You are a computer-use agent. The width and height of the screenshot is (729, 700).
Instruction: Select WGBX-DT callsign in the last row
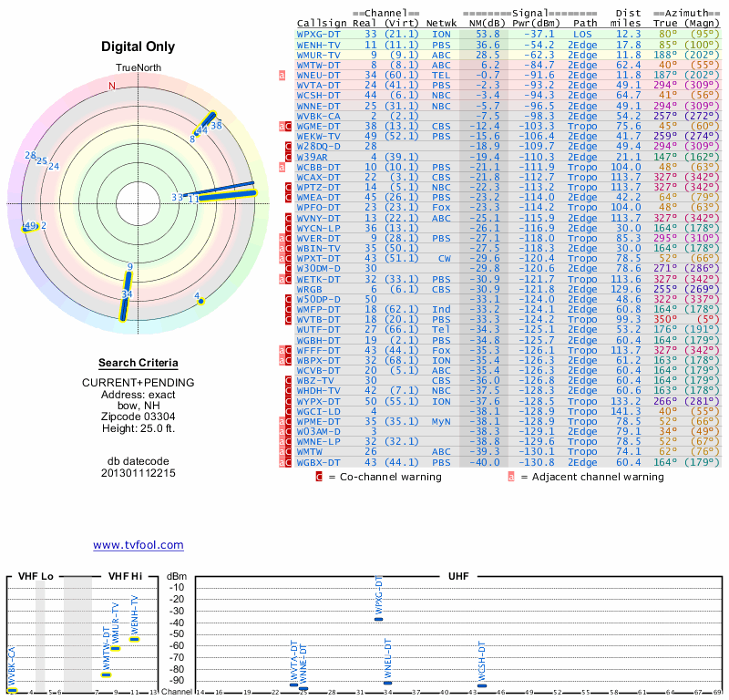click(318, 463)
